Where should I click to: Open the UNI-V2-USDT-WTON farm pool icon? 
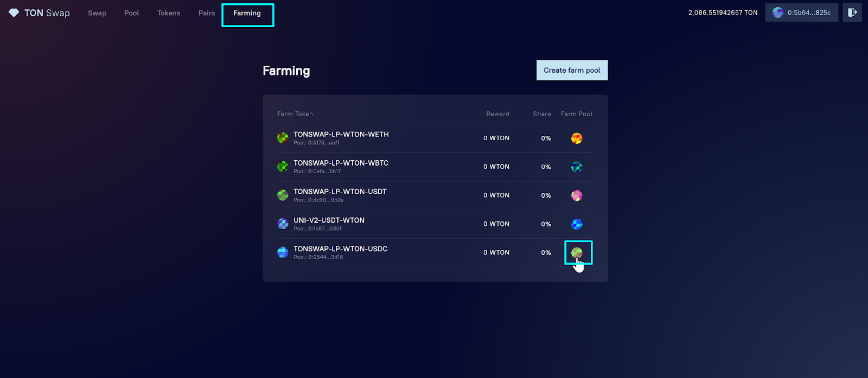point(577,224)
